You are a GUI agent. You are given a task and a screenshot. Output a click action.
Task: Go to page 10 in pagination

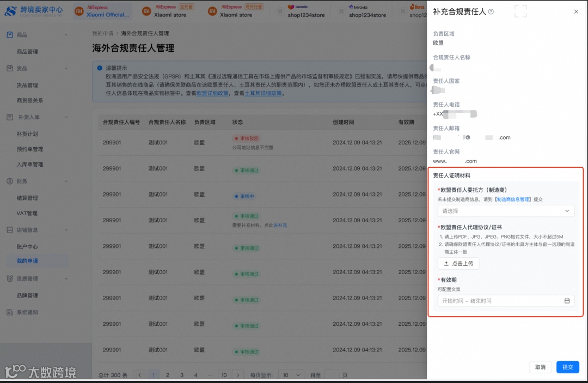(x=224, y=375)
